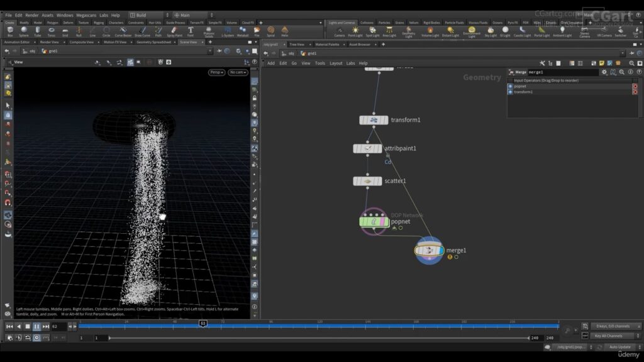This screenshot has height=362, width=644.
Task: Open the Key All Channels dropdown
Action: click(x=614, y=336)
